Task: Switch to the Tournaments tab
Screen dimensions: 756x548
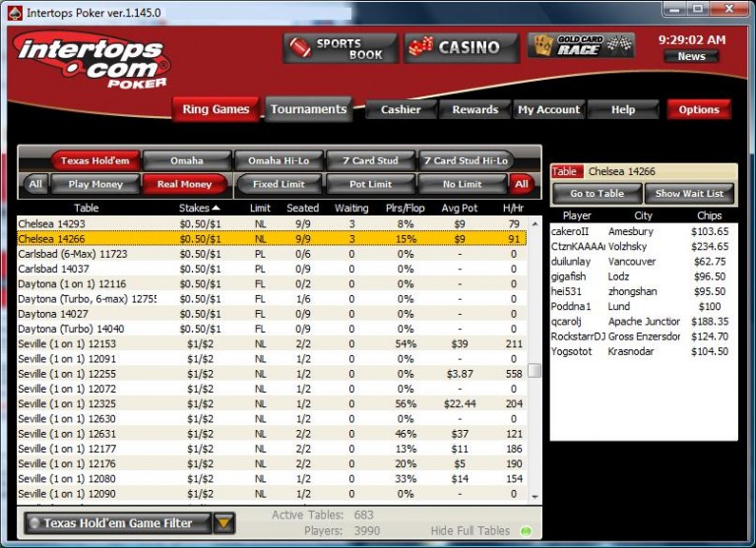Action: pyautogui.click(x=308, y=109)
